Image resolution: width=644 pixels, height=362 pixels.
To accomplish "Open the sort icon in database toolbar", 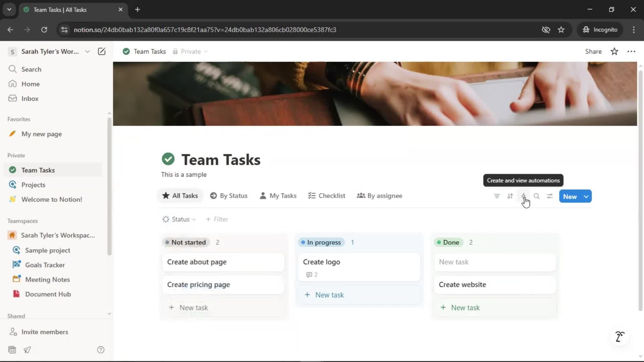I will tap(510, 196).
